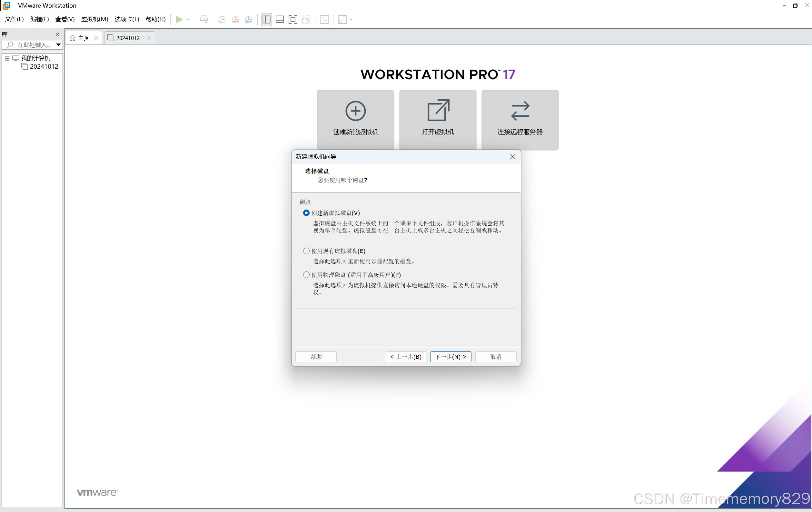This screenshot has height=512, width=812.
Task: Open the power options dropdown arrow
Action: point(189,20)
